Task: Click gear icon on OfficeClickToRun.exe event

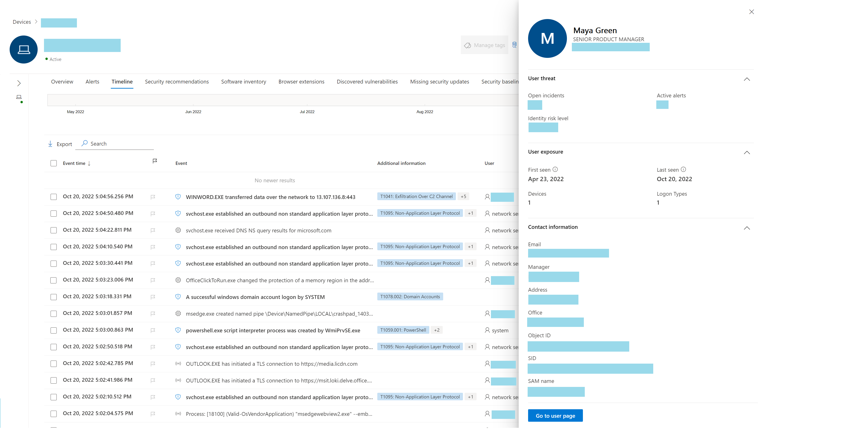Action: [x=178, y=280]
